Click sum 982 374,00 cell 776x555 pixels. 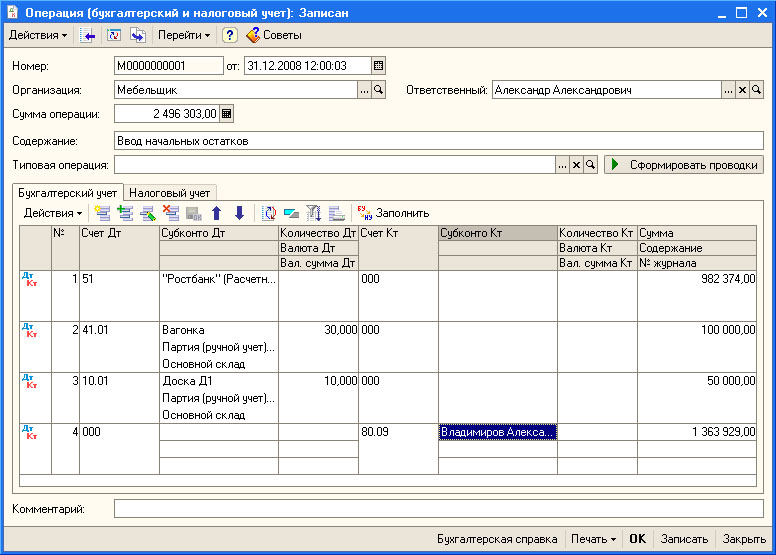pyautogui.click(x=697, y=279)
